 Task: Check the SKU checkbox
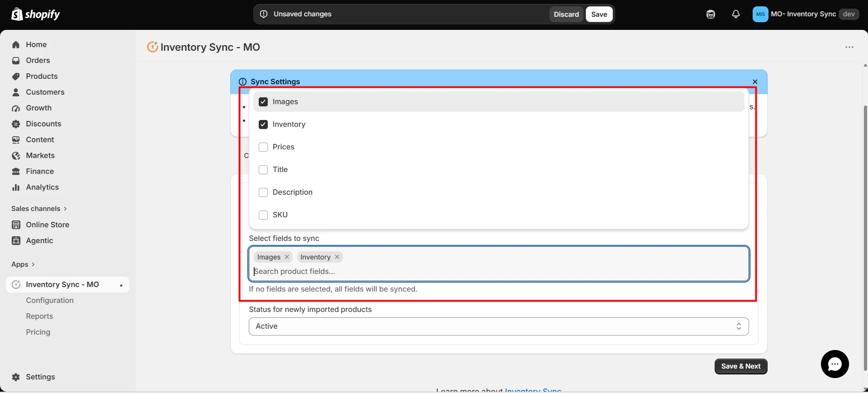tap(263, 215)
